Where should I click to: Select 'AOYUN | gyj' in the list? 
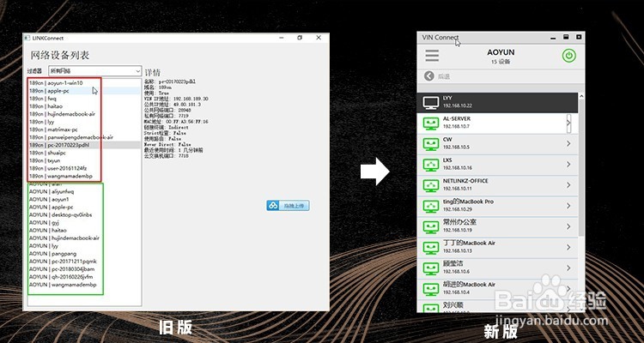(x=44, y=222)
